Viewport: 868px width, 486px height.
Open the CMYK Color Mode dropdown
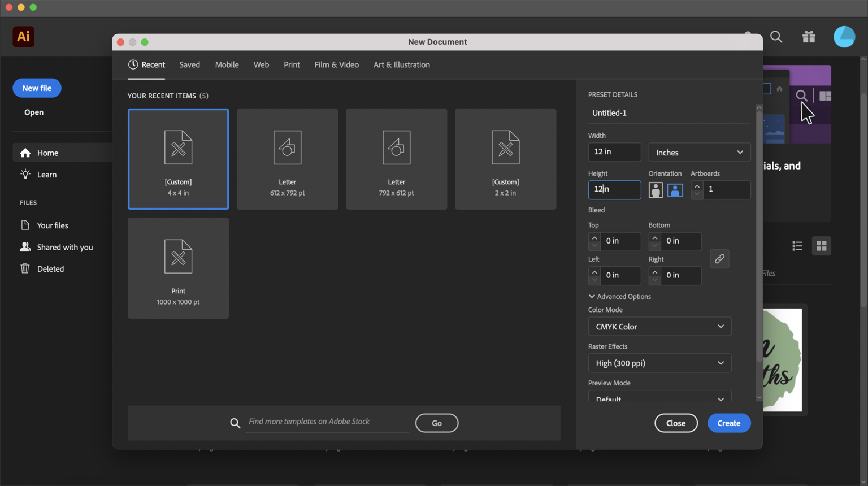pyautogui.click(x=659, y=327)
